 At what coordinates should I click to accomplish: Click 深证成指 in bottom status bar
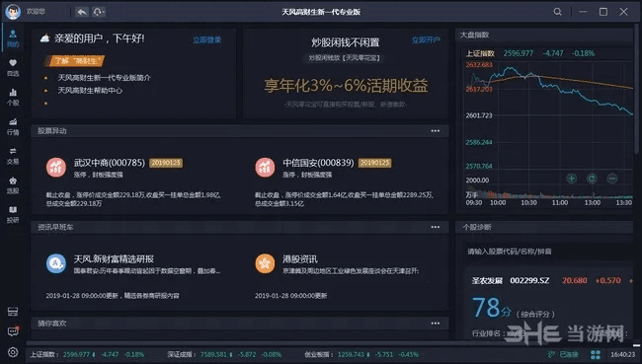click(x=182, y=354)
